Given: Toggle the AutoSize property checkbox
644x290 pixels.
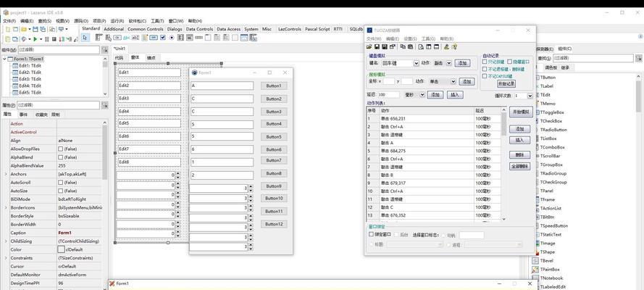Looking at the screenshot, I should point(60,191).
